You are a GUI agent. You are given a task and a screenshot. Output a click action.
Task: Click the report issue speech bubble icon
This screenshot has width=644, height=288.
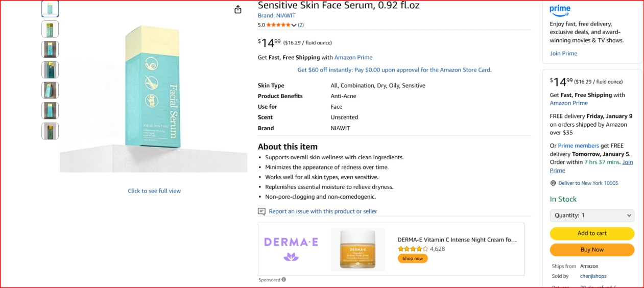click(261, 211)
